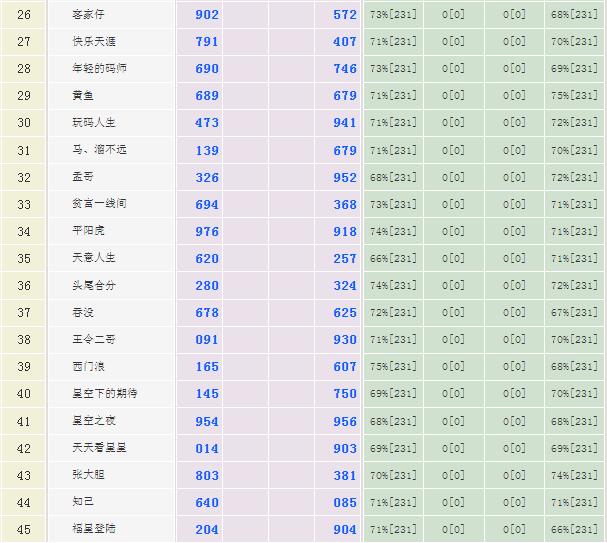
Task: Select the 头尾合分 entry
Action: pos(94,285)
